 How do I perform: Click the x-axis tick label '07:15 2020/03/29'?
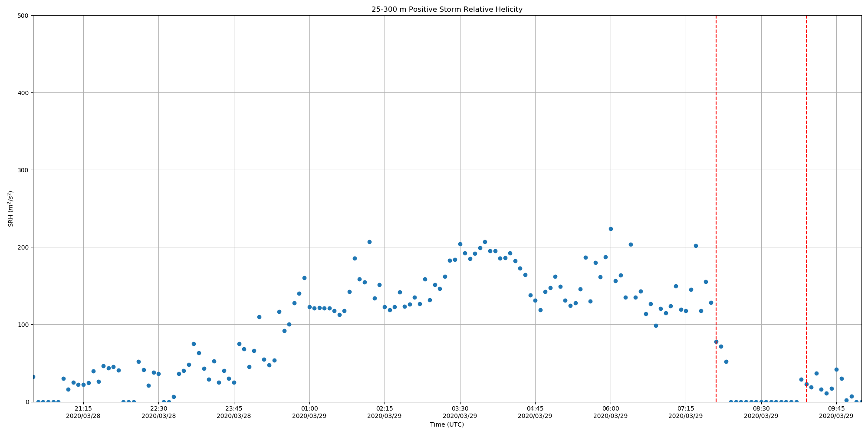tap(686, 412)
